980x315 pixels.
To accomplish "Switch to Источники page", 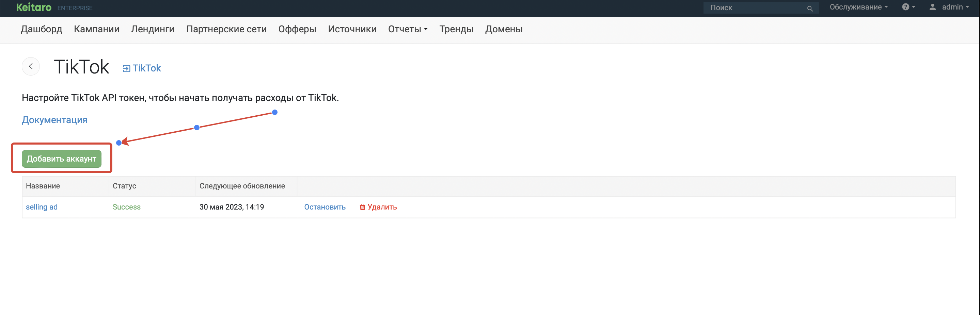I will pos(352,29).
